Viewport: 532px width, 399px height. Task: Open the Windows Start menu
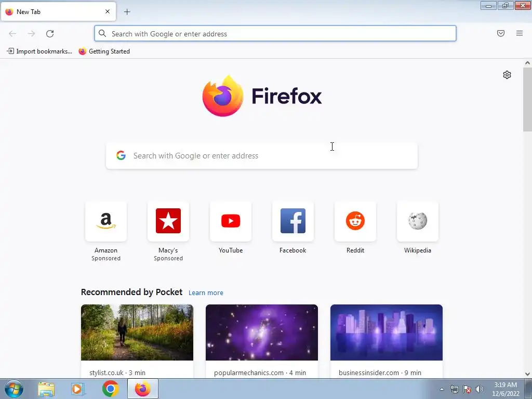[x=14, y=389]
